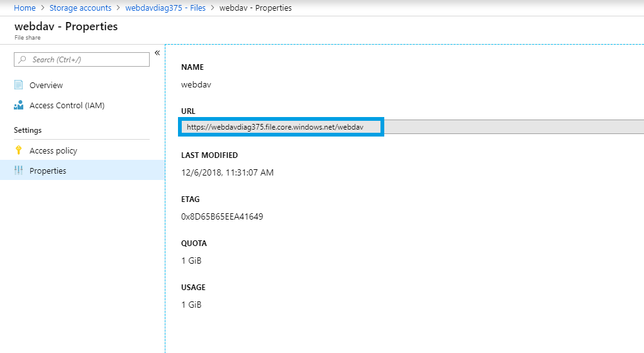Go to Home in the breadcrumb
This screenshot has width=644, height=353.
[25, 8]
